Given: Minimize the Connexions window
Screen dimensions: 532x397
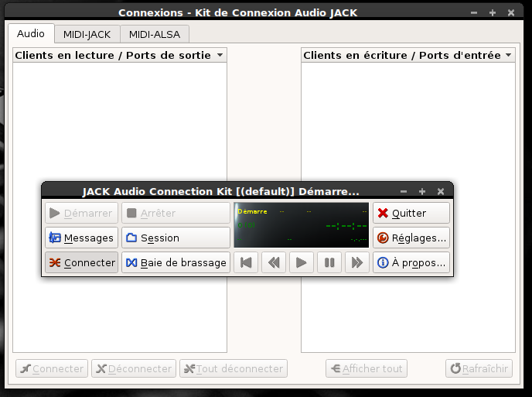Looking at the screenshot, I should point(474,13).
